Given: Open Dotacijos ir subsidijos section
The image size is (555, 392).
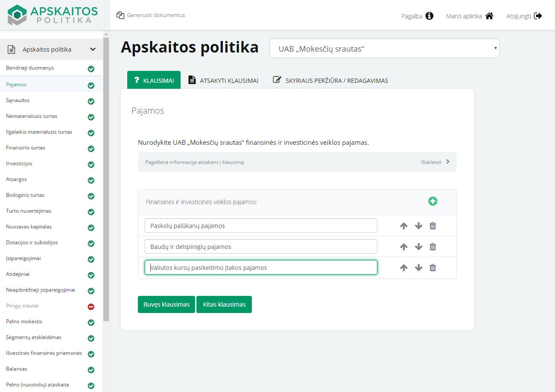Looking at the screenshot, I should click(32, 243).
